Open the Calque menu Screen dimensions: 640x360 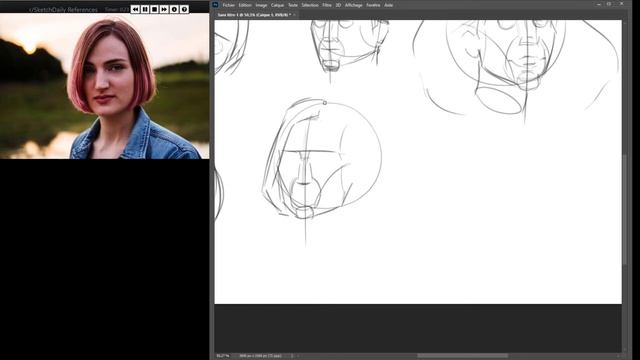pos(278,5)
